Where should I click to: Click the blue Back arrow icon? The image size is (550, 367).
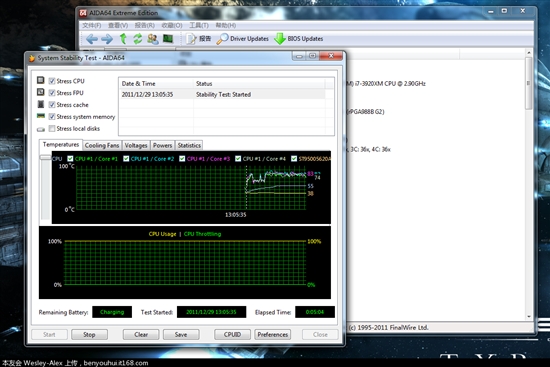point(92,39)
